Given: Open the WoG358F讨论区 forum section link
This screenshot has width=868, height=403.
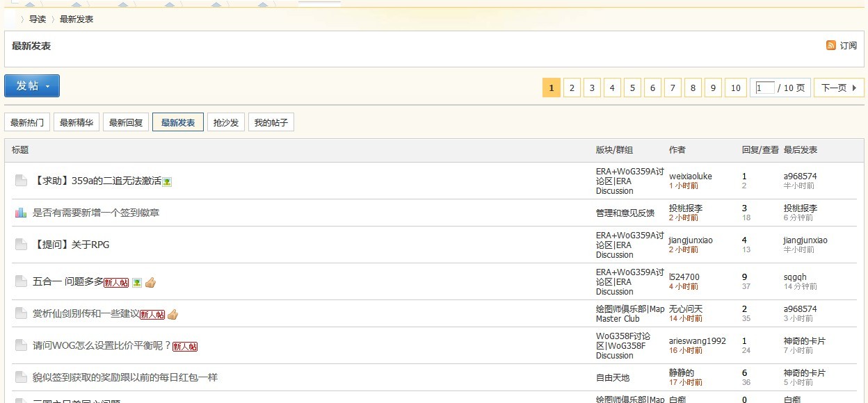Looking at the screenshot, I should coord(623,346).
